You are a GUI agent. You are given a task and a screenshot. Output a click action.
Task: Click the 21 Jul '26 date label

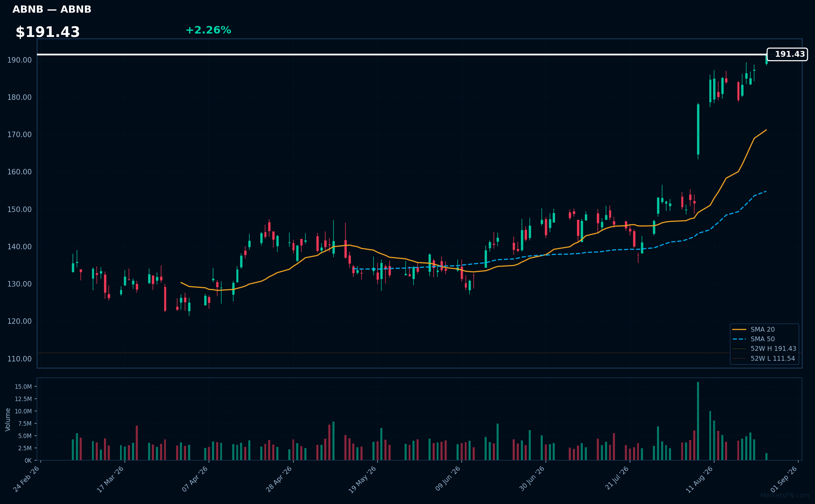tap(617, 479)
